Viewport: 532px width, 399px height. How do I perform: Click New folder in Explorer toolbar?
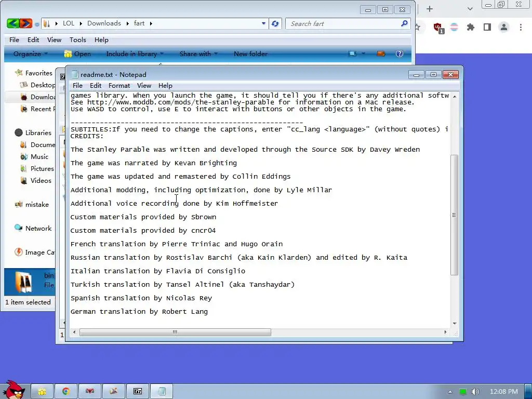pyautogui.click(x=250, y=54)
